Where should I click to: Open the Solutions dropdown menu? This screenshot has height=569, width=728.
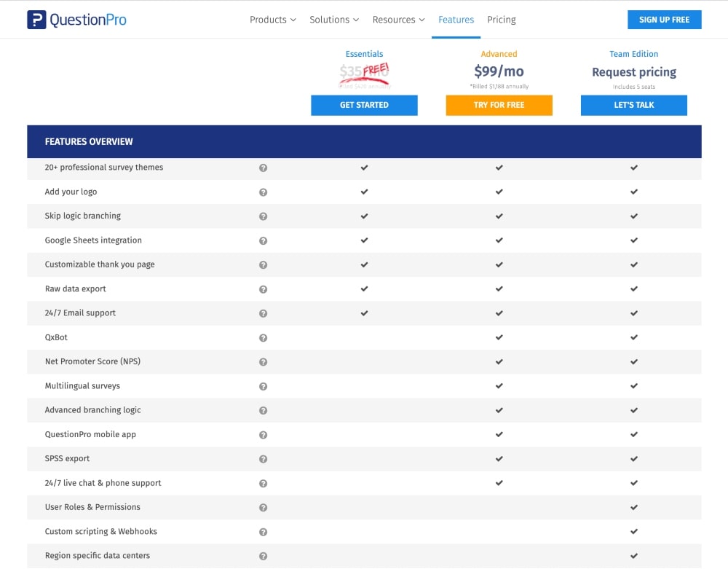[x=333, y=20]
